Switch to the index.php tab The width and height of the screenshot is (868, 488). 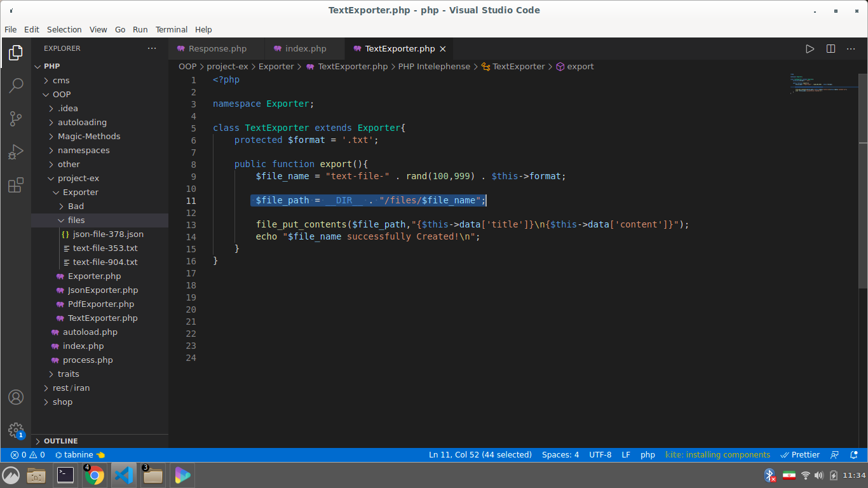305,49
